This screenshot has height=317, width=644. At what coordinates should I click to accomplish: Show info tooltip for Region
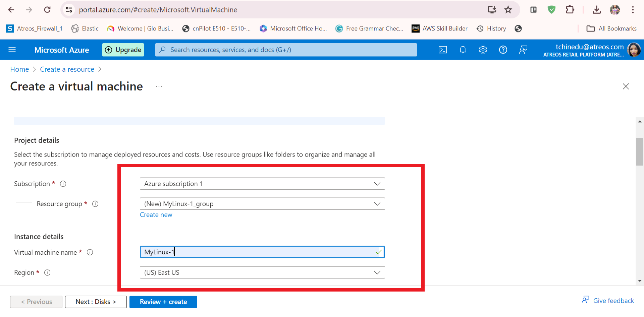point(47,272)
